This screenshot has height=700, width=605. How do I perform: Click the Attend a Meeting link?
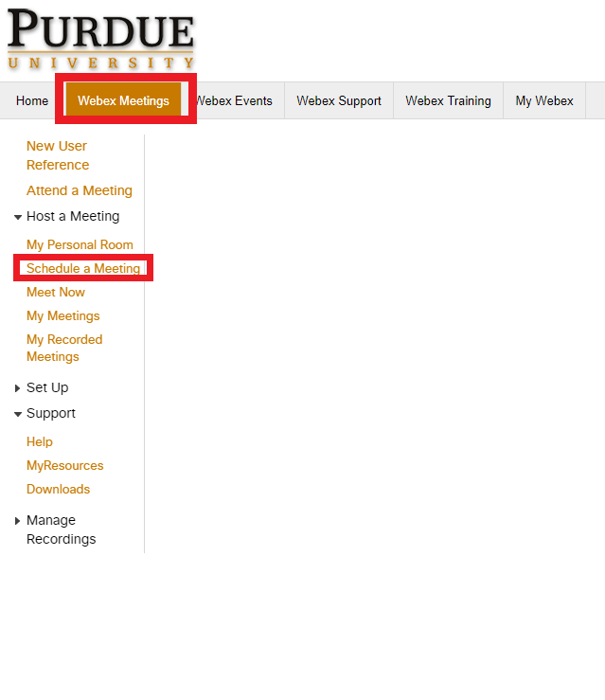click(80, 190)
